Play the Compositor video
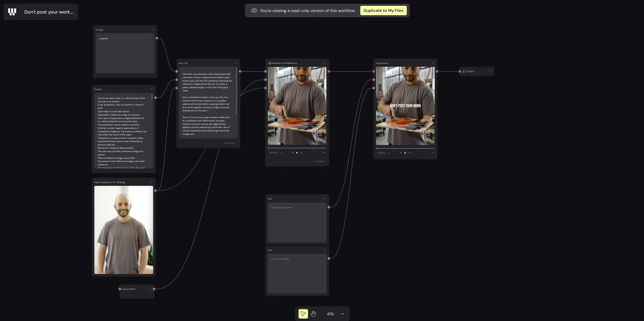The image size is (644, 321). (405, 153)
